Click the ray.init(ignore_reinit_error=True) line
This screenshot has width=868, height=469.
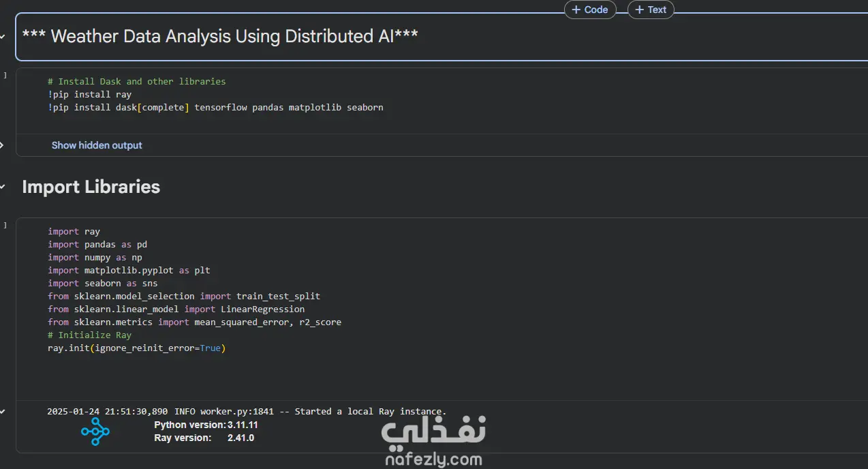(x=136, y=348)
